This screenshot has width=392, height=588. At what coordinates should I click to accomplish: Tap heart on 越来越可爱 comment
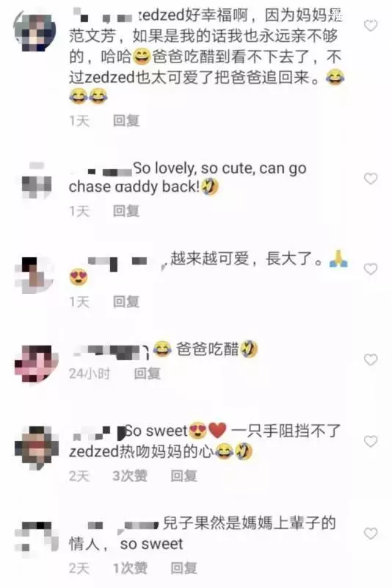point(371,269)
